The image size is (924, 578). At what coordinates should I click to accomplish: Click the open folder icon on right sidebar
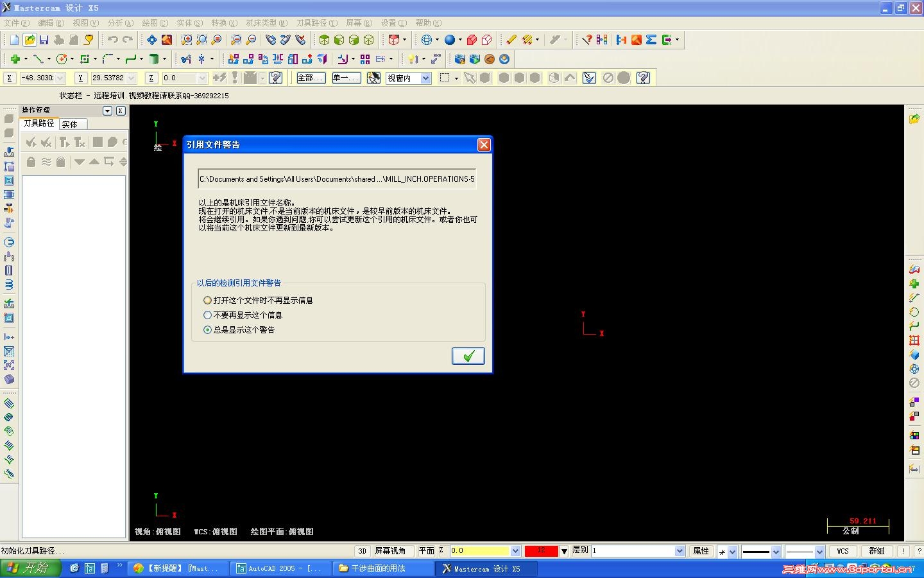tap(914, 119)
